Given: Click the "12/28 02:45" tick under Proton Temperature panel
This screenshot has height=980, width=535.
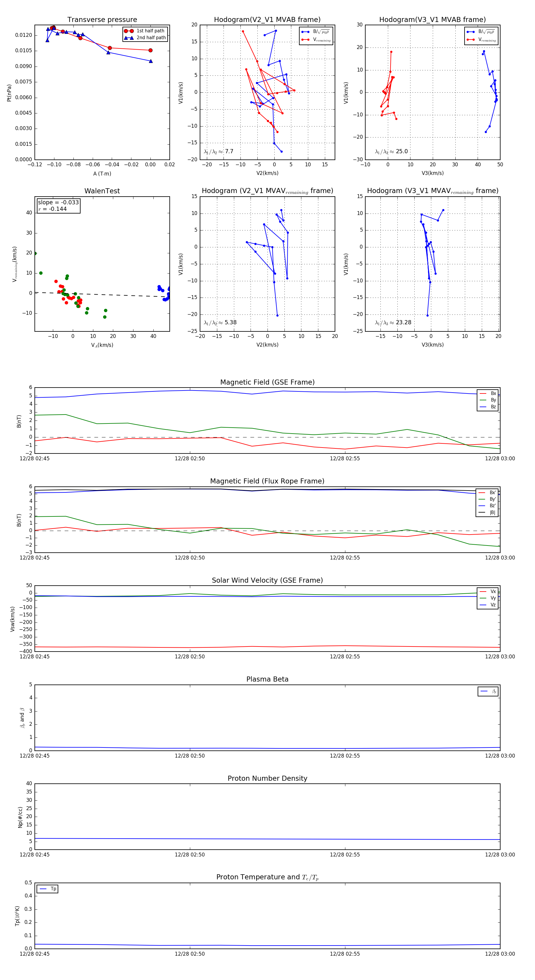Looking at the screenshot, I should [x=35, y=954].
